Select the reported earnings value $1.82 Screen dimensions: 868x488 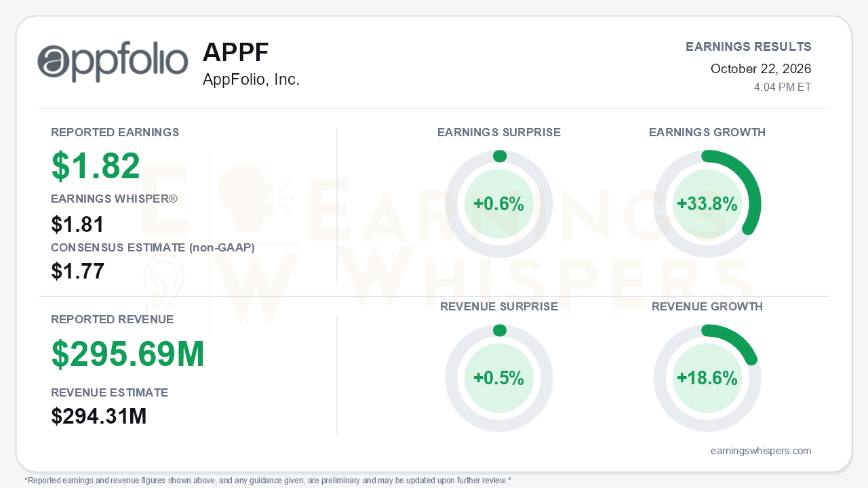[x=96, y=166]
